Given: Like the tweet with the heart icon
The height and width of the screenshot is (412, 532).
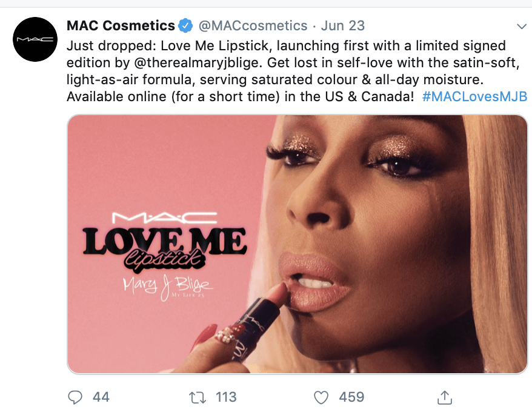Looking at the screenshot, I should [321, 397].
